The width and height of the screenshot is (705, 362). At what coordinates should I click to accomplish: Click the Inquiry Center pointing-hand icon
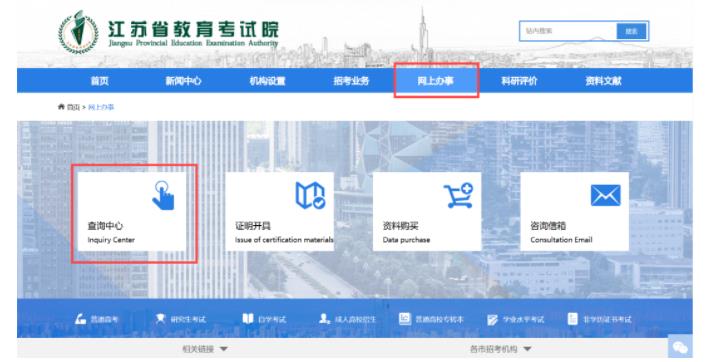(x=163, y=195)
